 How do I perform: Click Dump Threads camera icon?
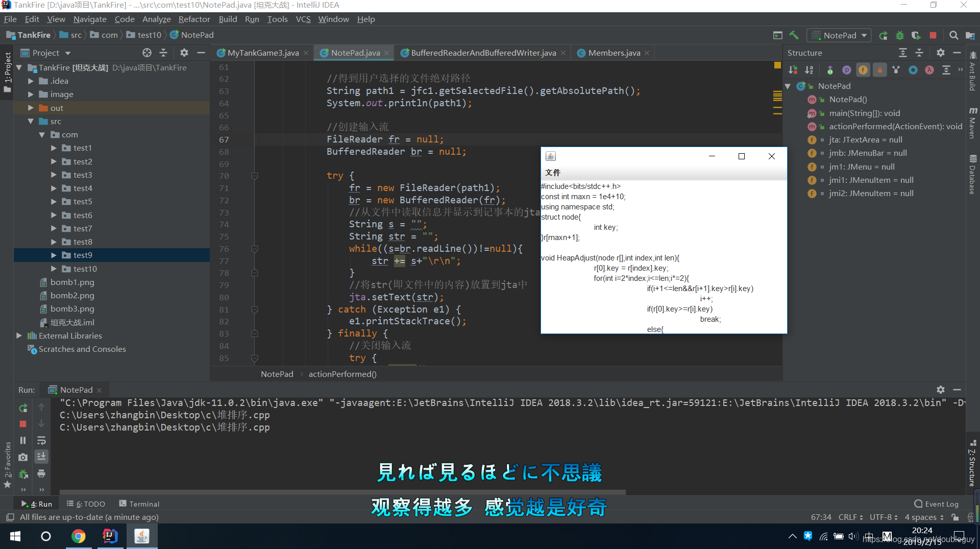point(23,457)
